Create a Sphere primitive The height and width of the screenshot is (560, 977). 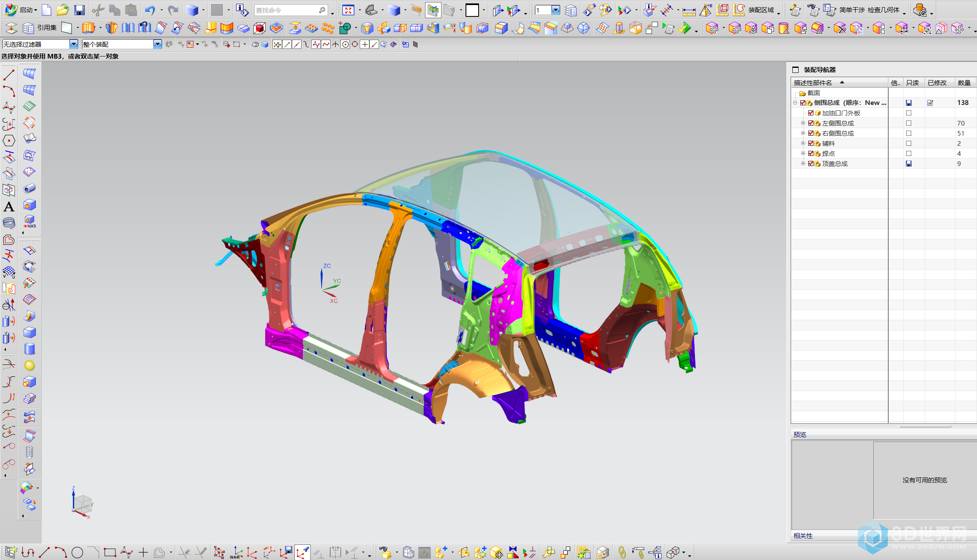(x=30, y=365)
